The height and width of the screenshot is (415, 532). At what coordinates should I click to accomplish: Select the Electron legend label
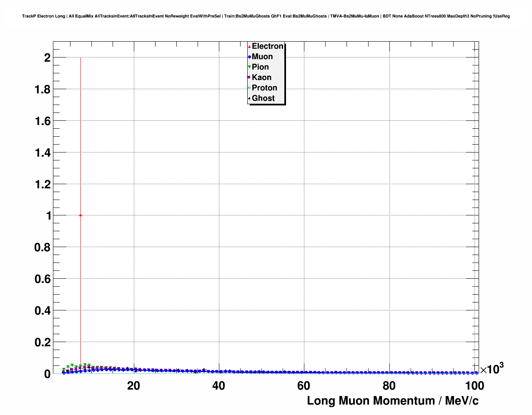coord(267,46)
